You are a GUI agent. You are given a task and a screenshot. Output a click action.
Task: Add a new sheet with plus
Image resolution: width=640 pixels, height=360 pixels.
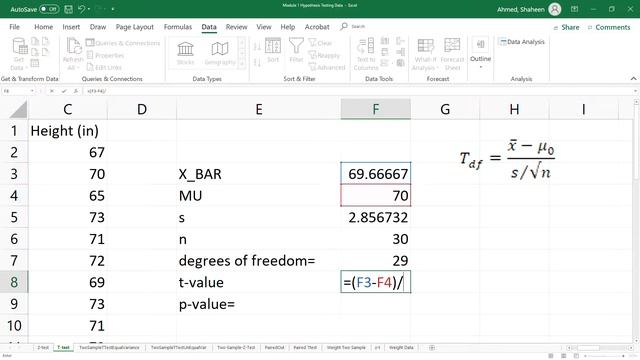[432, 348]
